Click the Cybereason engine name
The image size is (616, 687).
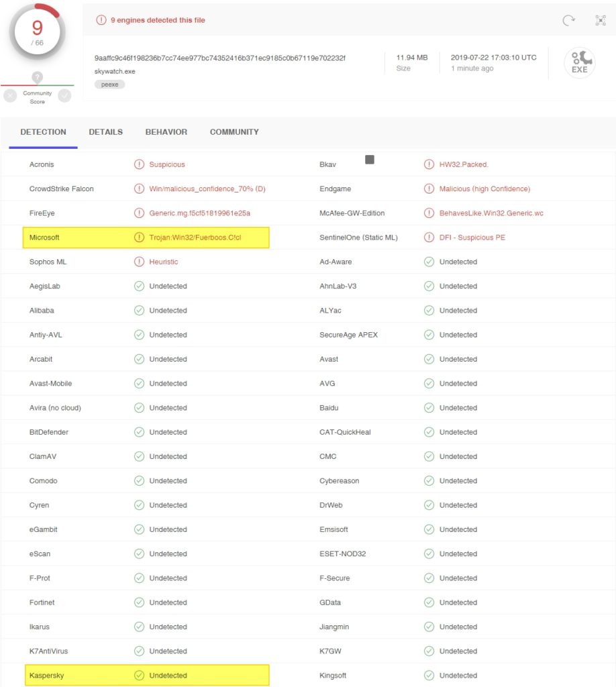339,480
